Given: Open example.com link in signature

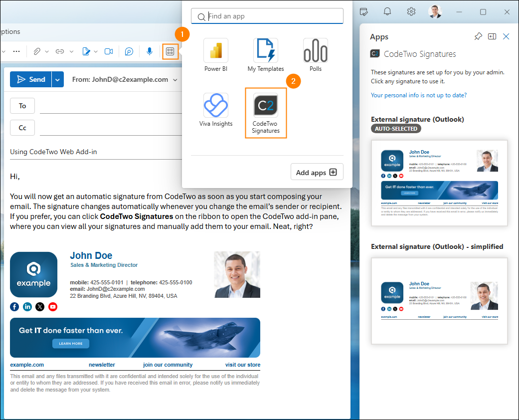Looking at the screenshot, I should [x=27, y=365].
